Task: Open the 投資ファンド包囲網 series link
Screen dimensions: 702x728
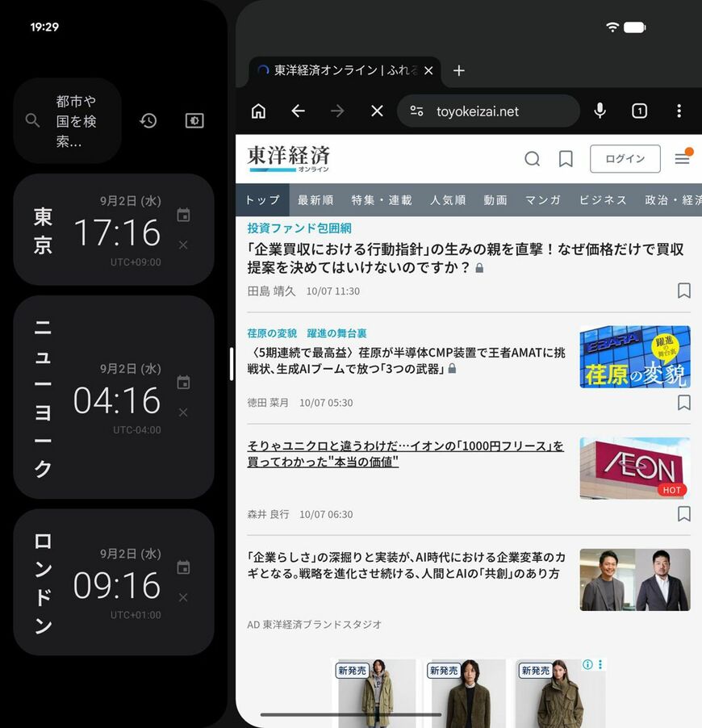Action: pyautogui.click(x=299, y=228)
